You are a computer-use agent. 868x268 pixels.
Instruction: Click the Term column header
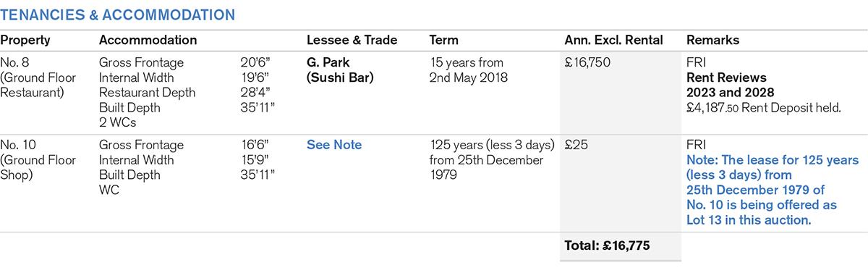tap(443, 41)
